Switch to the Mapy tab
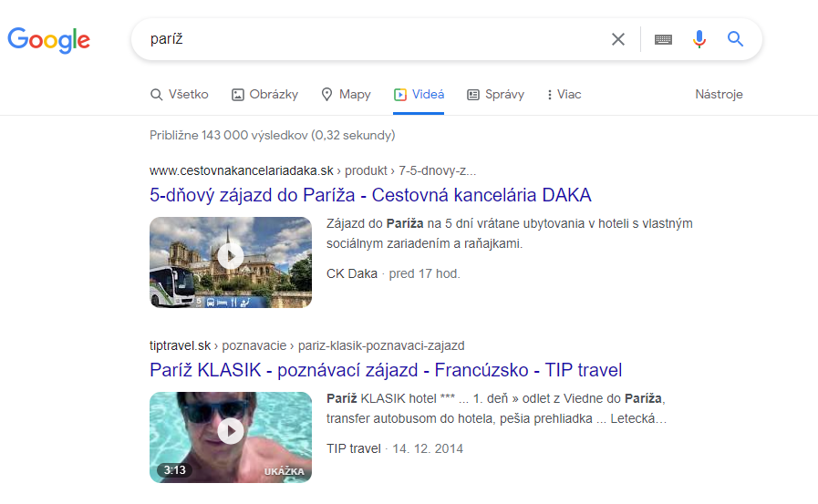This screenshot has width=818, height=504. pos(346,95)
